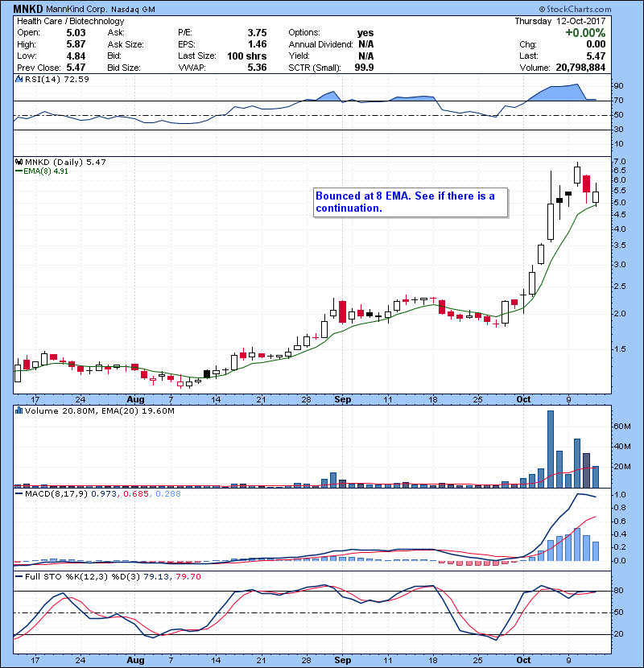Viewport: 644px width, 668px height.
Task: Click the EPS value 1.46
Action: click(257, 44)
